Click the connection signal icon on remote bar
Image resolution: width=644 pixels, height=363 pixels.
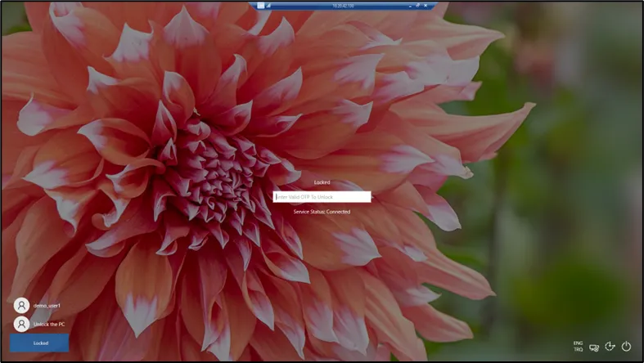pos(268,6)
